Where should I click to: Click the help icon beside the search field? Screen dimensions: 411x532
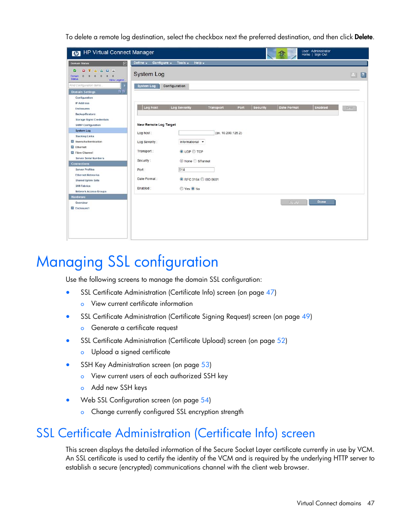point(125,86)
